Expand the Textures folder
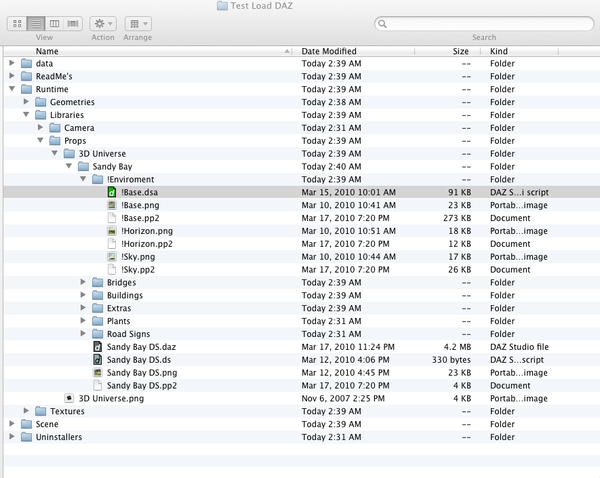The height and width of the screenshot is (478, 600). [x=26, y=411]
